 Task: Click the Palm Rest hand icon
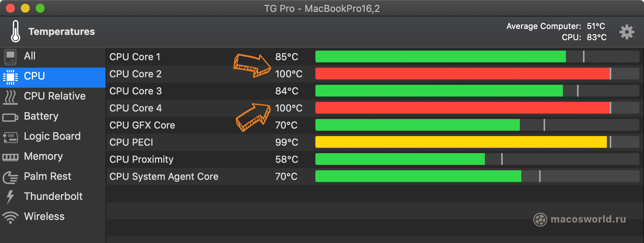(x=10, y=177)
